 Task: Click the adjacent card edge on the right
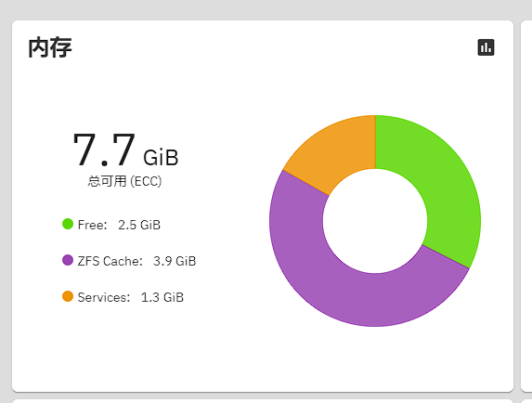pyautogui.click(x=526, y=206)
